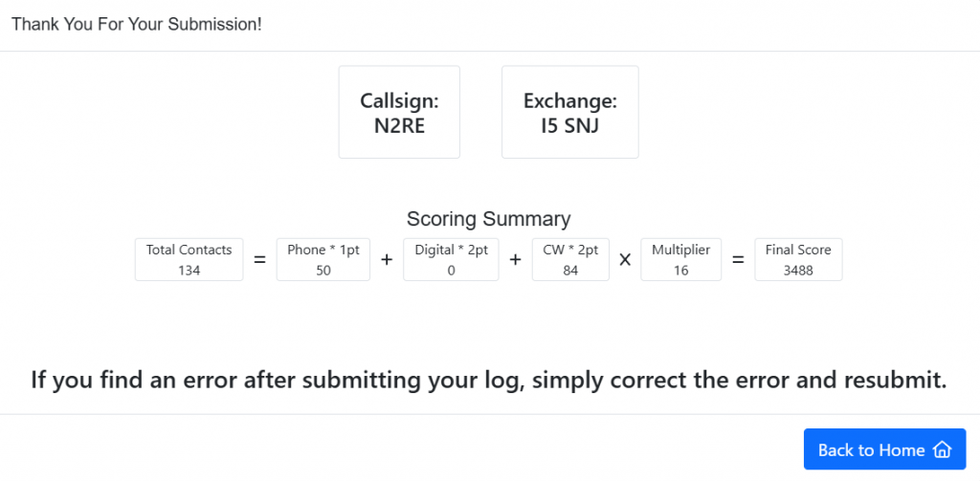980x481 pixels.
Task: Click the Multiplier 16 box
Action: [680, 259]
